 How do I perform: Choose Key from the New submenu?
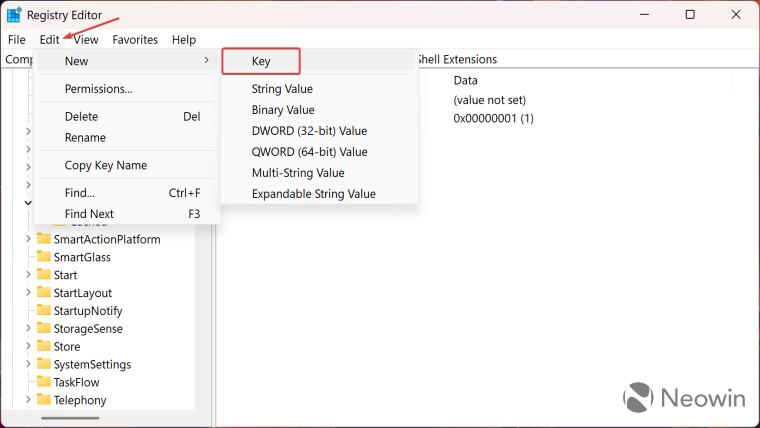tap(261, 61)
